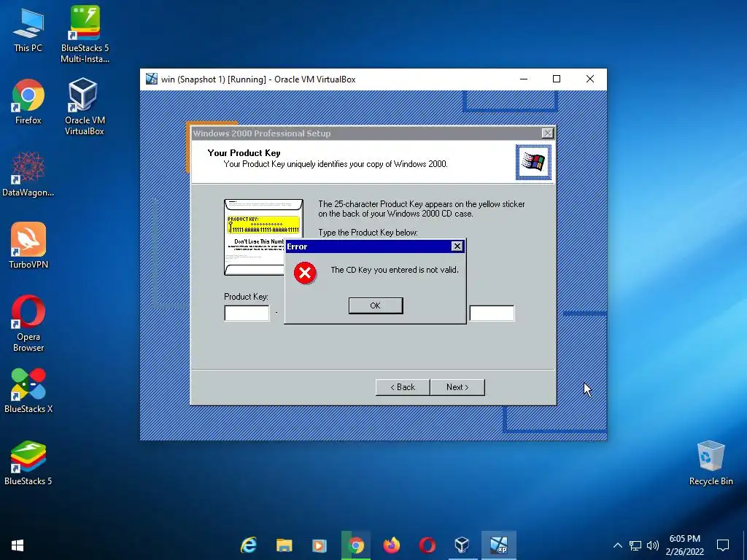747x560 pixels.
Task: Open Opera from the taskbar
Action: [427, 545]
